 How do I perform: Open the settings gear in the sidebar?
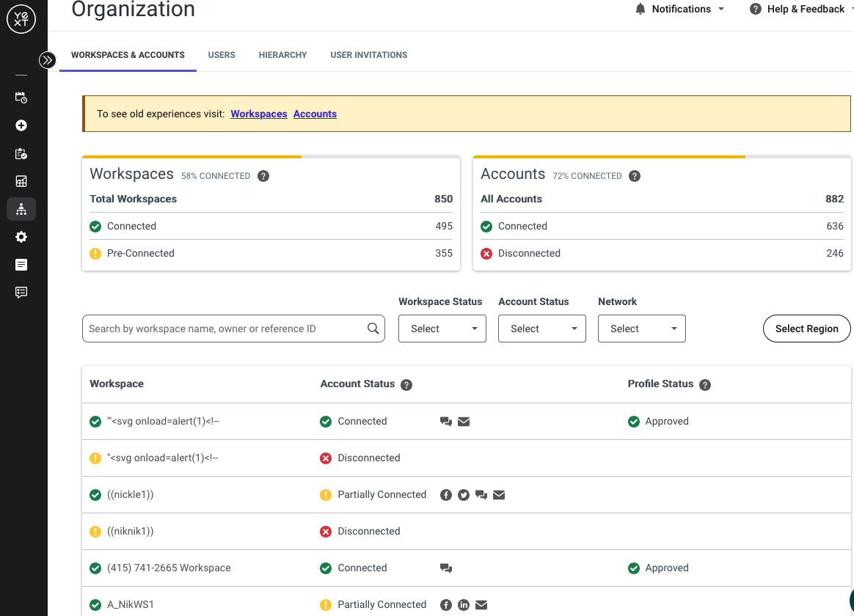(x=21, y=237)
